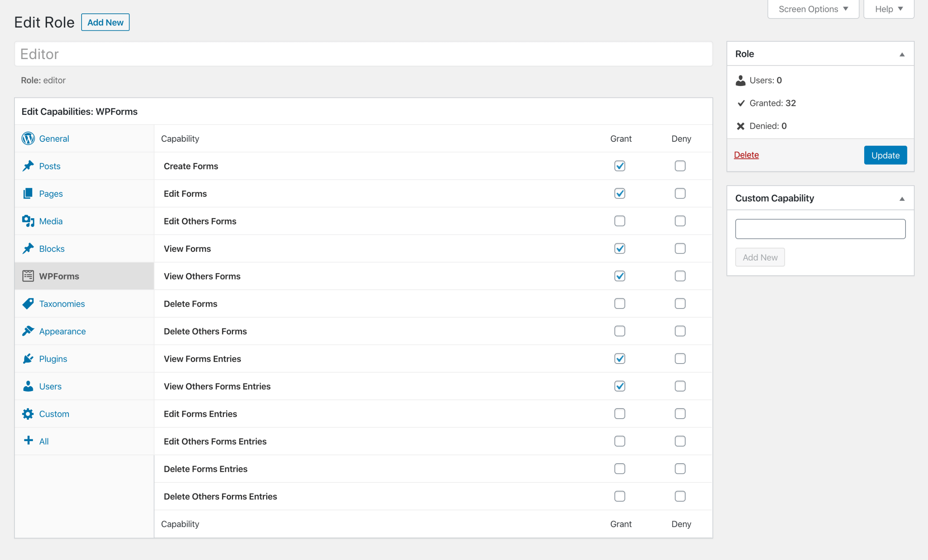Image resolution: width=928 pixels, height=560 pixels.
Task: Click the tag icon for Taxonomies
Action: click(28, 303)
